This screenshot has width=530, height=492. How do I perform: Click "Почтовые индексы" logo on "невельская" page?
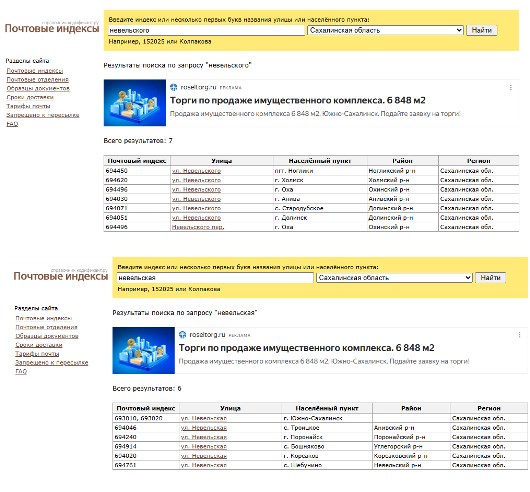coord(61,276)
